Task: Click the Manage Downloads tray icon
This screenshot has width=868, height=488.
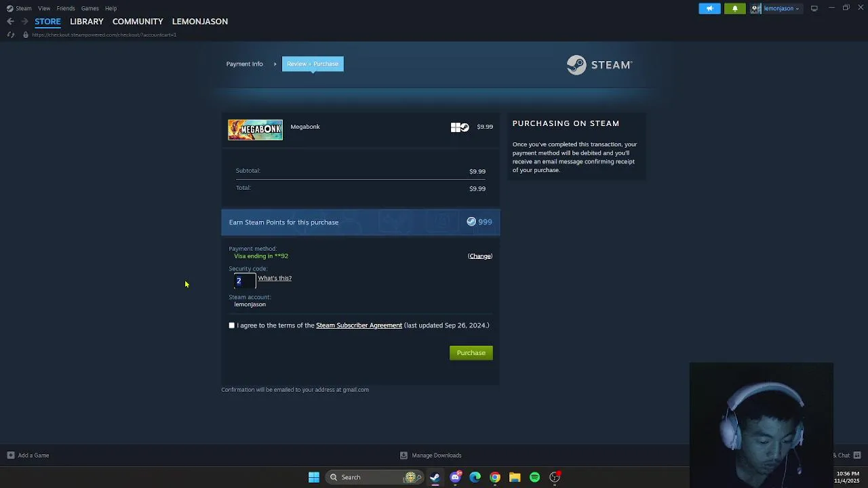Action: [403, 455]
